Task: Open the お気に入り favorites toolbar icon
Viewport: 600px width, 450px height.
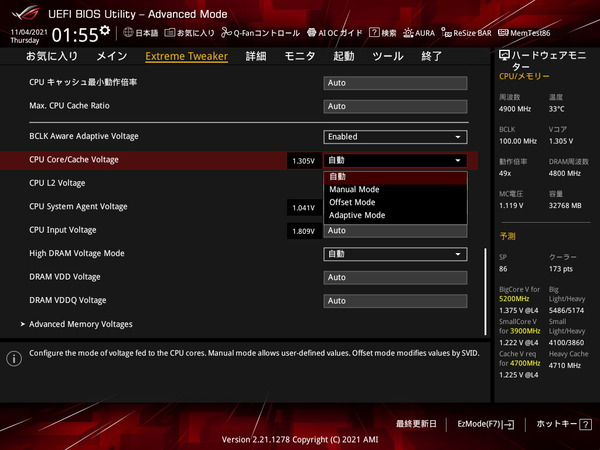Action: [169, 33]
